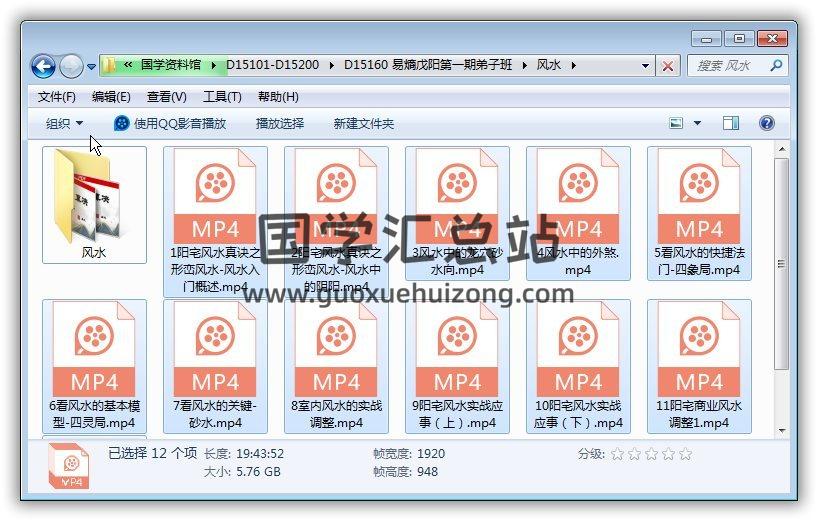Screen dimensions: 818x521
Task: Open 查看(V) menu
Action: [x=166, y=97]
